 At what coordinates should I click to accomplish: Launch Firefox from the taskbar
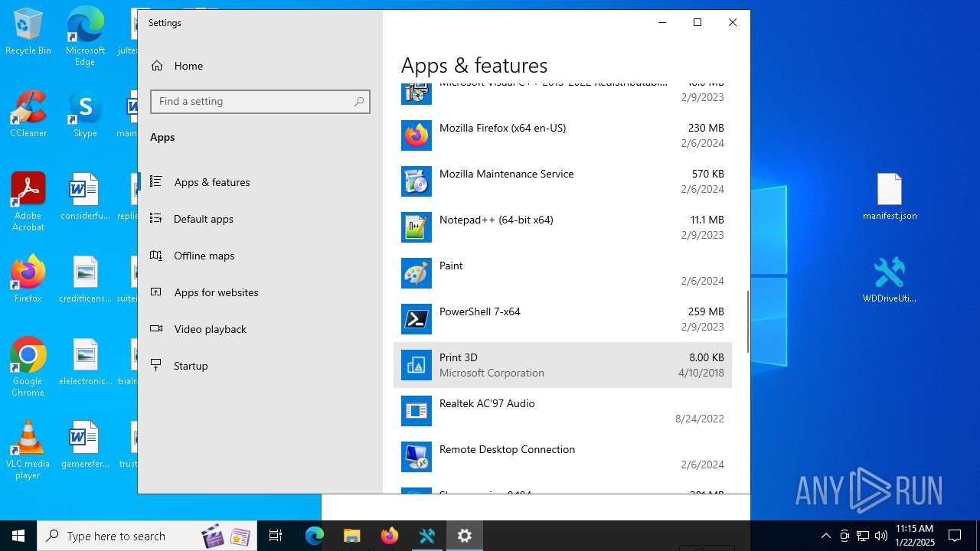[x=390, y=536]
